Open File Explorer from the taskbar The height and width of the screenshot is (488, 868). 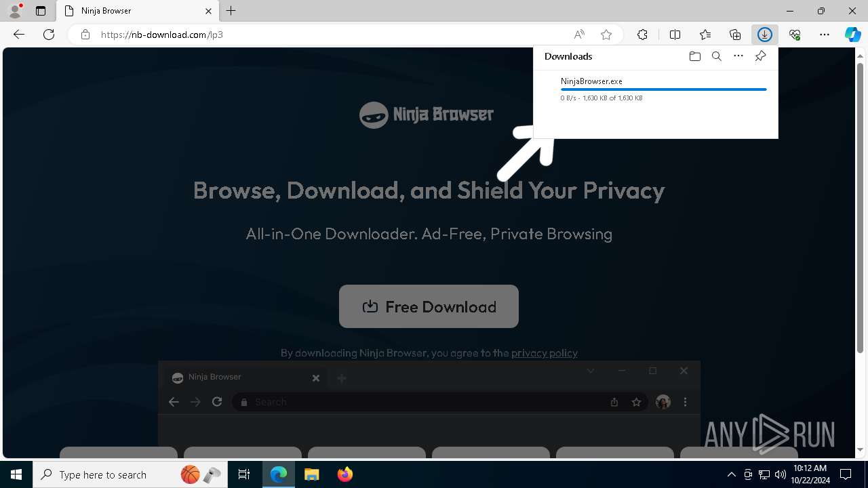(x=311, y=474)
